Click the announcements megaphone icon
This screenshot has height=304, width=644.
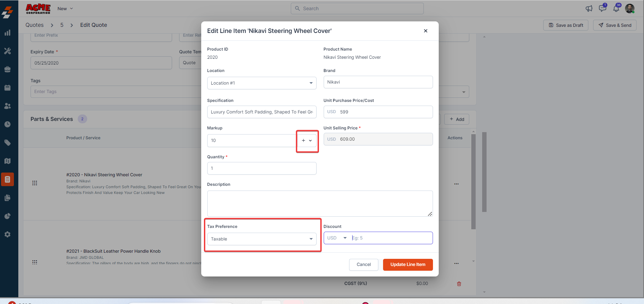pos(589,8)
